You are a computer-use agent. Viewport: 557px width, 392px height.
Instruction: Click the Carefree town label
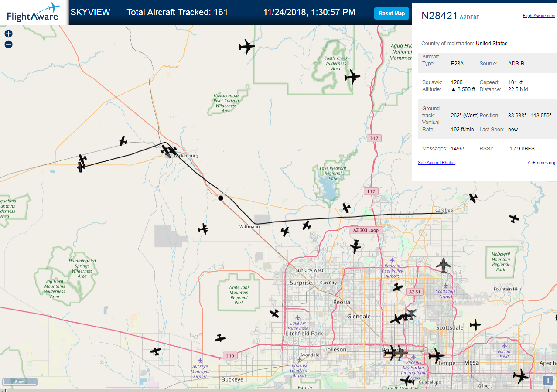click(444, 210)
